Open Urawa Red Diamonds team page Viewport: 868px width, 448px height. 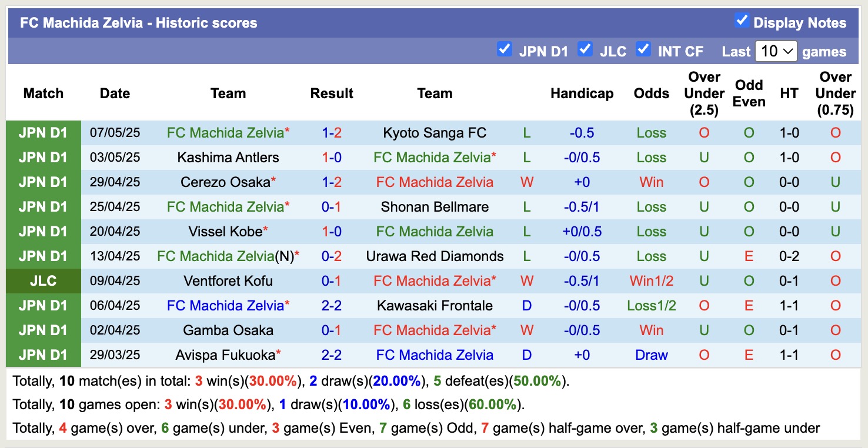(435, 256)
